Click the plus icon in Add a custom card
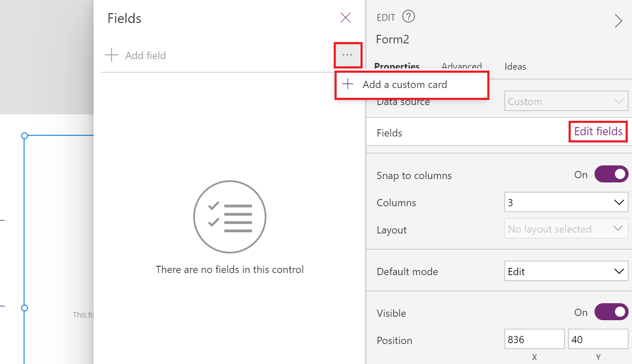This screenshot has height=364, width=632. [348, 84]
